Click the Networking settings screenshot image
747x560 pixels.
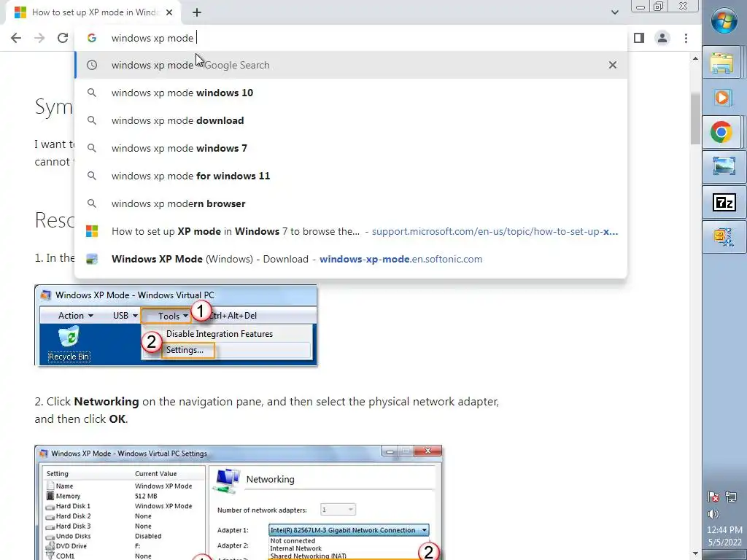pyautogui.click(x=239, y=502)
